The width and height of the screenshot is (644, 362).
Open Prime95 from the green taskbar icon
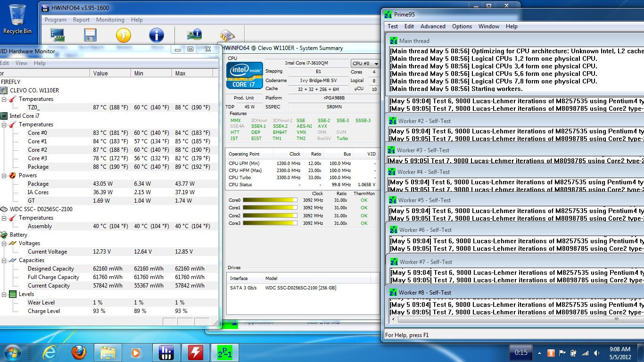tap(225, 352)
